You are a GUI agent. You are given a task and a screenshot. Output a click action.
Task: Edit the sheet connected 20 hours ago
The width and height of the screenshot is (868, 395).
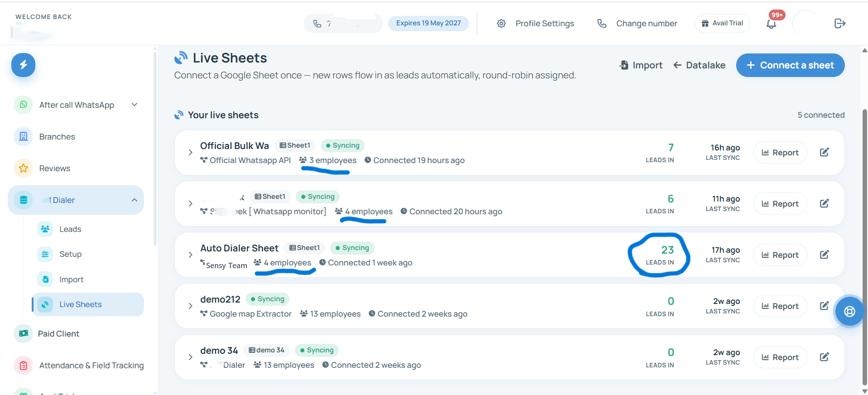click(825, 203)
